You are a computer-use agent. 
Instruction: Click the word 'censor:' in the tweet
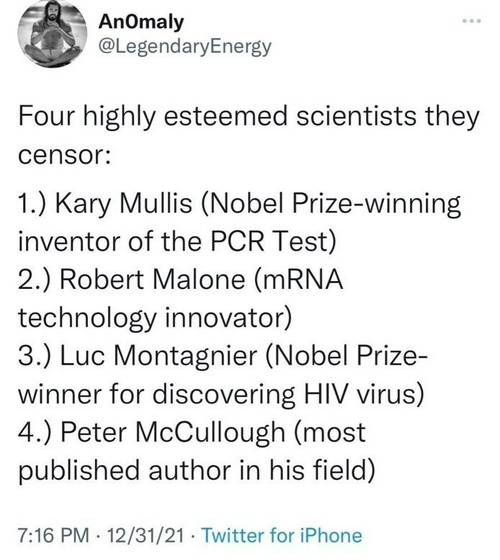tap(64, 156)
